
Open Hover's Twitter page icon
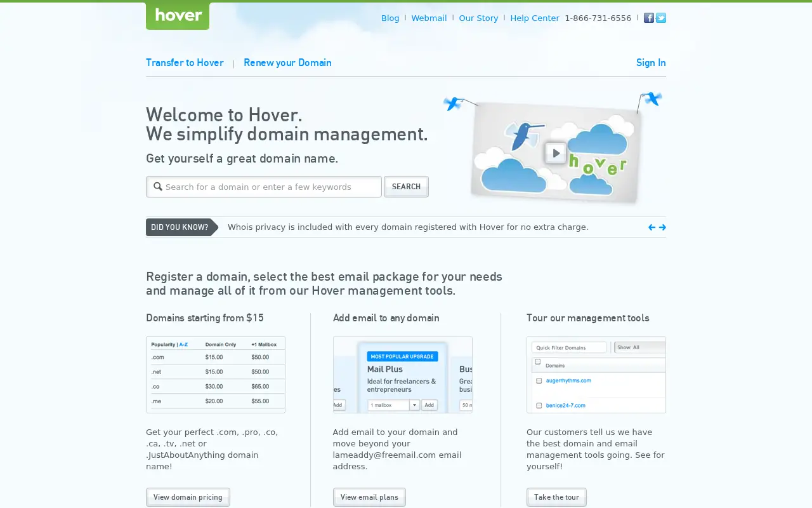click(661, 18)
